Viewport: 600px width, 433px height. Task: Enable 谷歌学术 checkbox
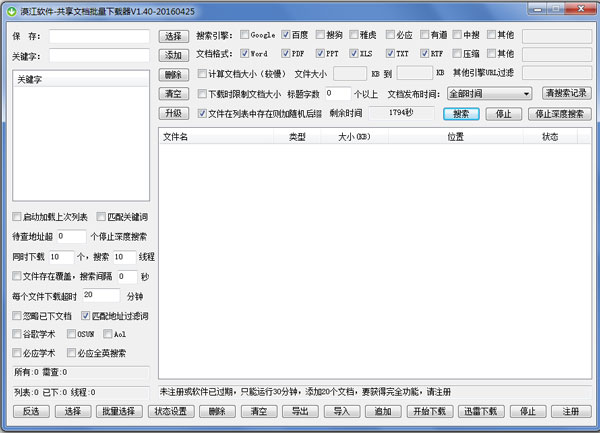pos(16,334)
